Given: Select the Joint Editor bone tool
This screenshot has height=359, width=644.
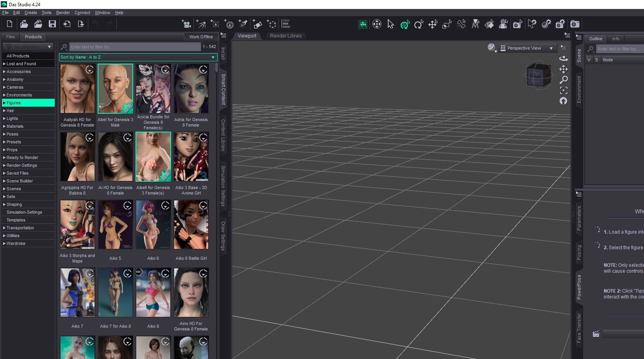Looking at the screenshot, I should coord(461,24).
